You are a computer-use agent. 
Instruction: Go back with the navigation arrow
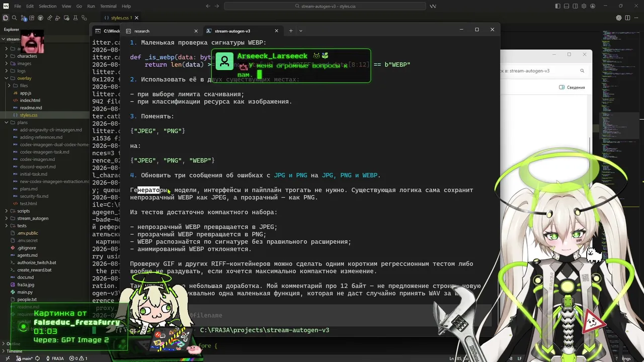208,6
